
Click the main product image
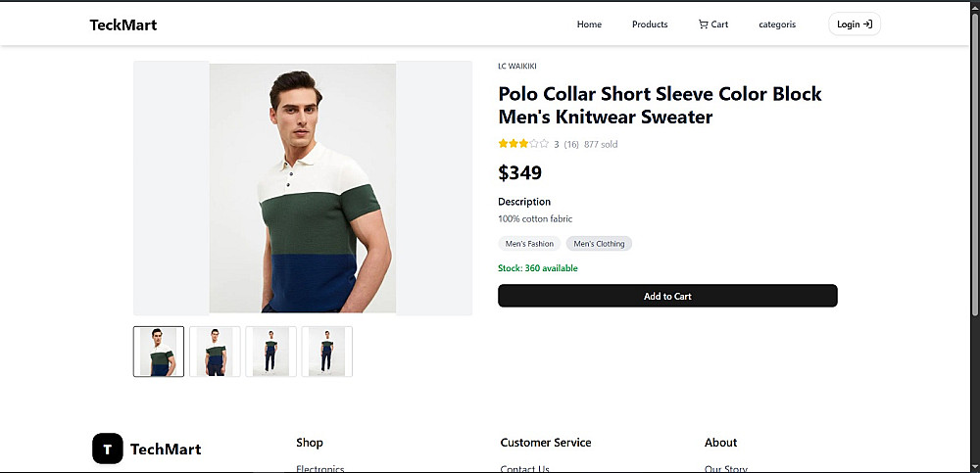click(x=303, y=188)
